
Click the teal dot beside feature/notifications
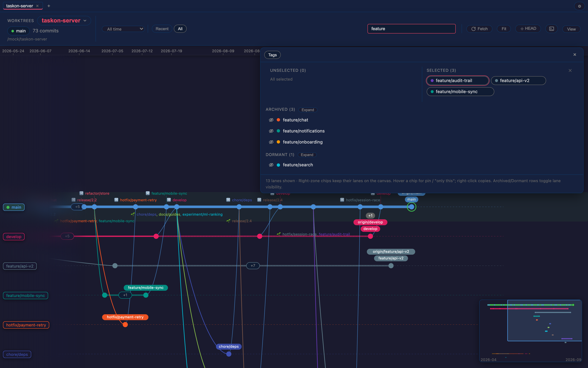(278, 131)
